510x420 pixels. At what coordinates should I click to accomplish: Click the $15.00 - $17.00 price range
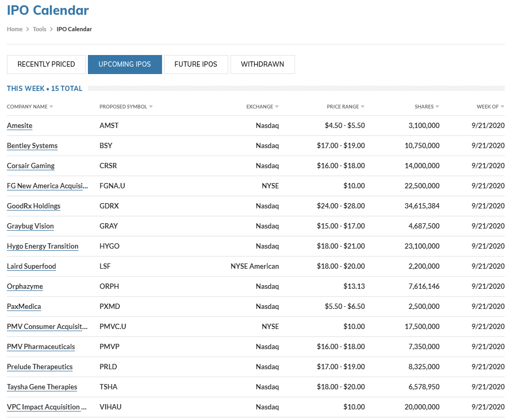tap(341, 226)
